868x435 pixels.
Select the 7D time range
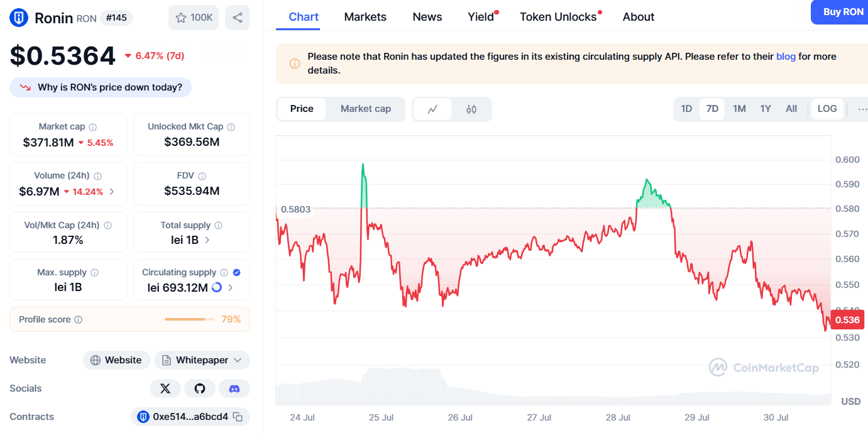[x=712, y=109]
